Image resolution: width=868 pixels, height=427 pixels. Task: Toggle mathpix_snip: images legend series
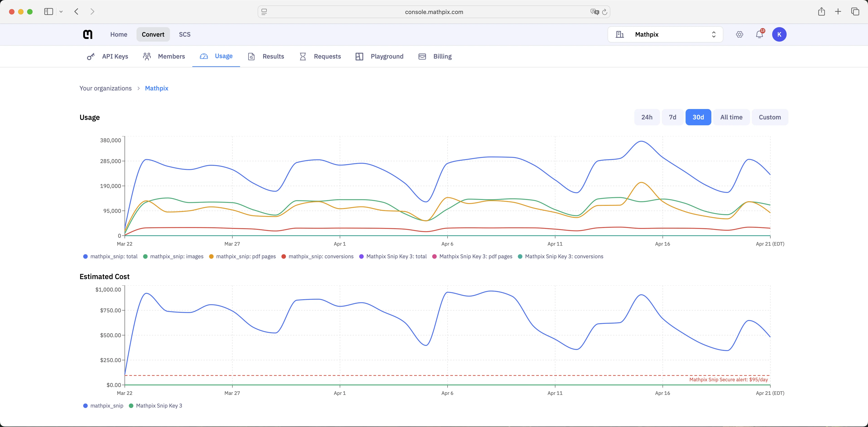173,256
